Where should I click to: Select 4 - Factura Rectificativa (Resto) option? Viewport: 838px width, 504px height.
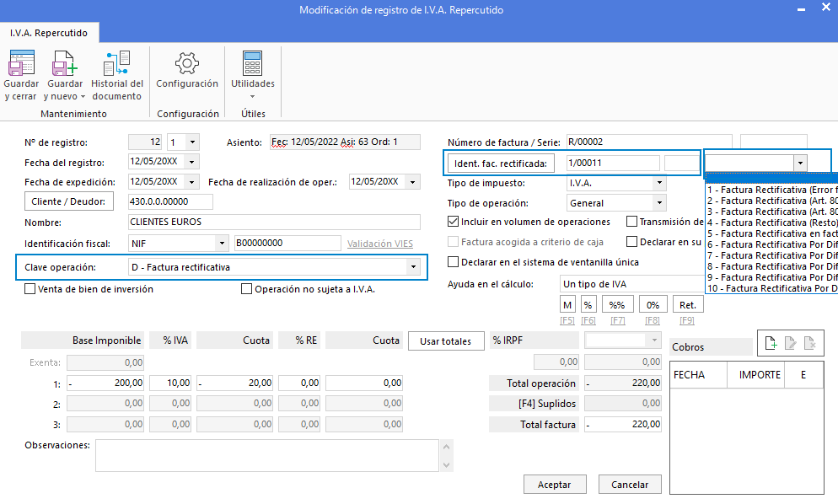click(x=772, y=223)
